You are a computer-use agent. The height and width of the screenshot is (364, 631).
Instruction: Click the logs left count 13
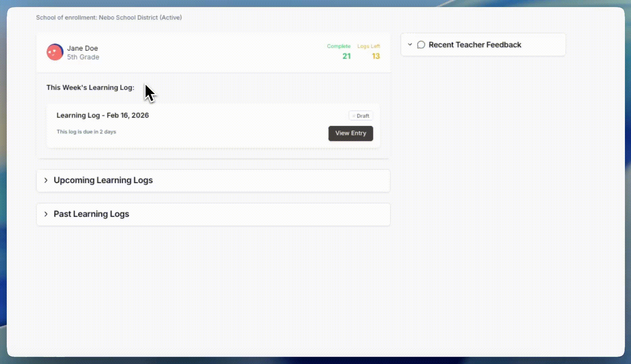point(376,56)
